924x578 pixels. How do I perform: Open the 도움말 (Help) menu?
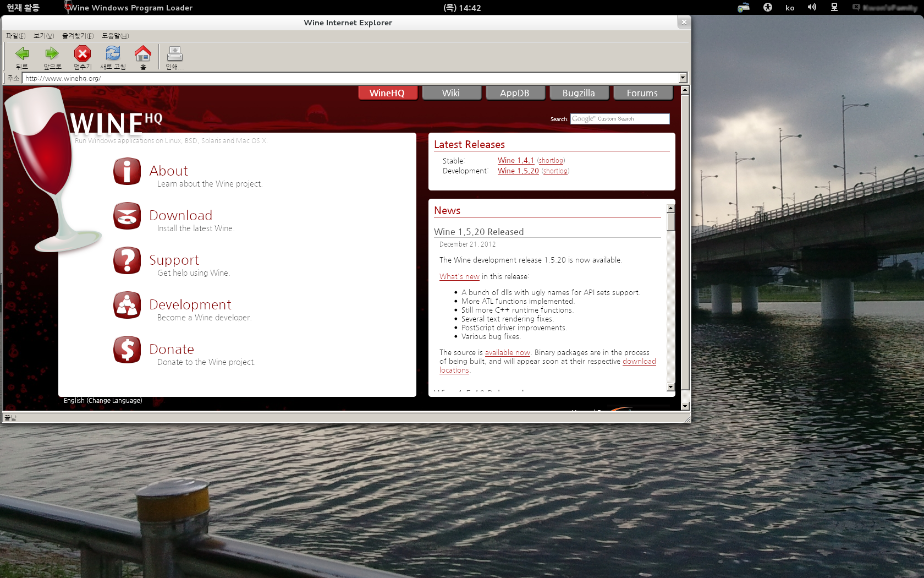(x=115, y=36)
